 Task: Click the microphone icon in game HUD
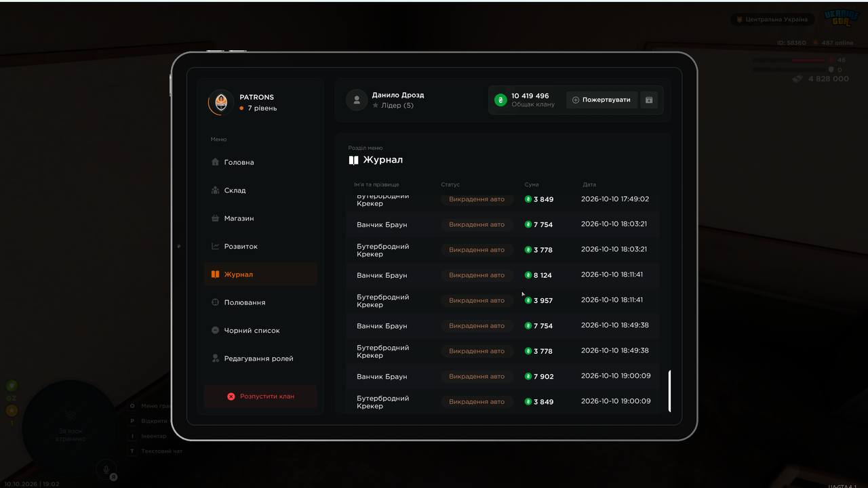(106, 468)
